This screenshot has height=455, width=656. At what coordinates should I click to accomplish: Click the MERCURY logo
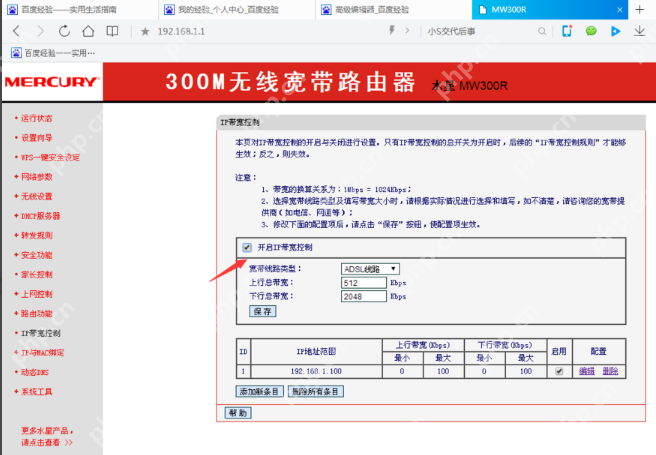pyautogui.click(x=52, y=82)
